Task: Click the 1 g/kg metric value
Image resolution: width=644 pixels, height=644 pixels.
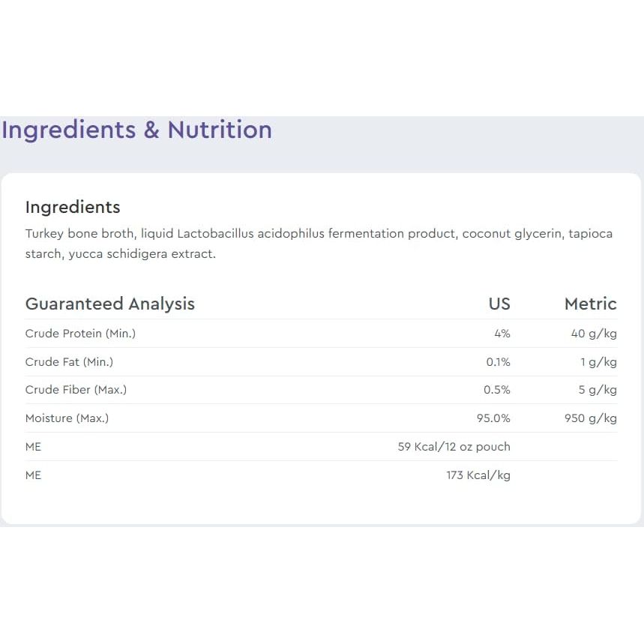Action: pyautogui.click(x=598, y=362)
